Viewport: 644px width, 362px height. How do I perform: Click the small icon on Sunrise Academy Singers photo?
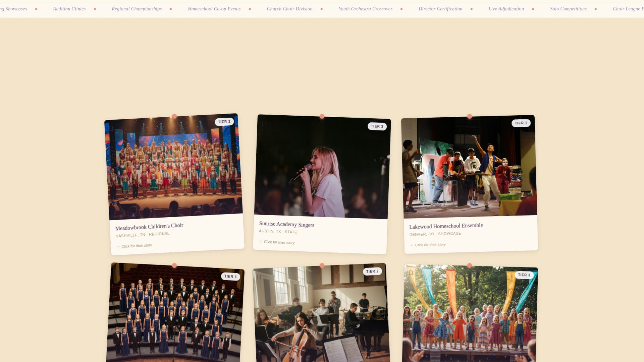pyautogui.click(x=264, y=124)
